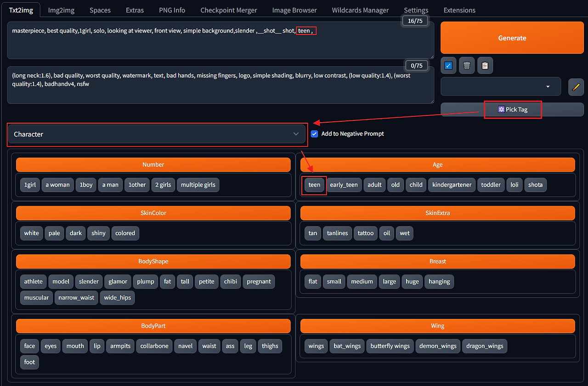This screenshot has height=386, width=588.
Task: Open the empty styles dropdown
Action: (x=501, y=86)
